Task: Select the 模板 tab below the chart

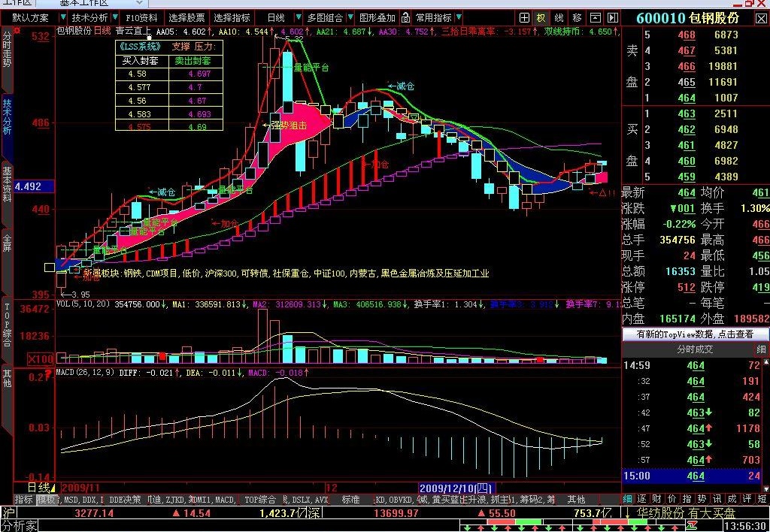Action: click(x=46, y=500)
